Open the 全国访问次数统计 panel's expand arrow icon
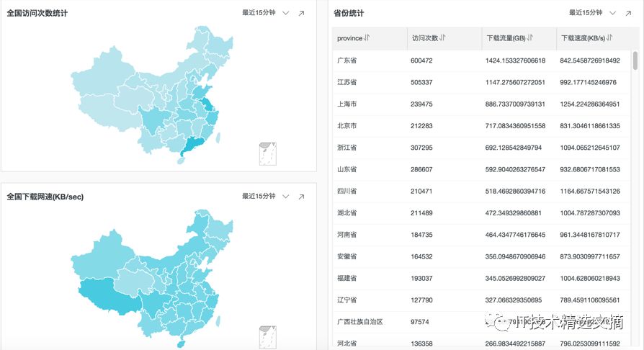Screen dimensions: 644x350 (x=301, y=13)
